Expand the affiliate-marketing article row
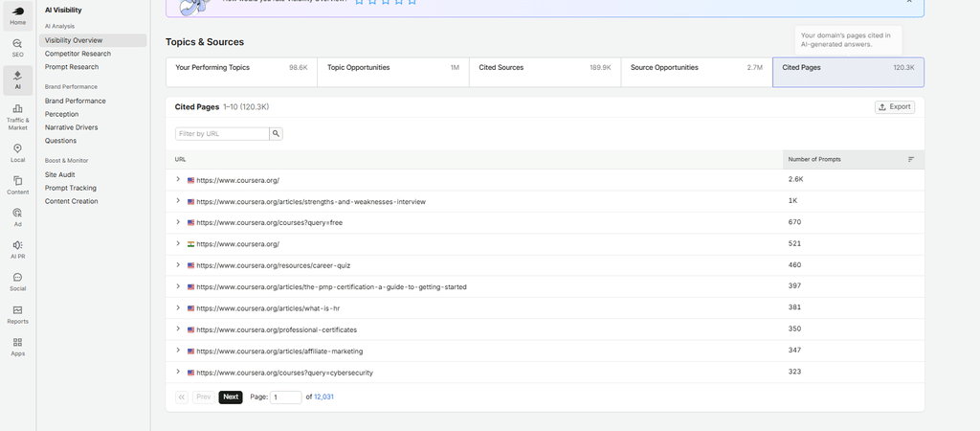Viewport: 980px width, 431px height. tap(178, 351)
